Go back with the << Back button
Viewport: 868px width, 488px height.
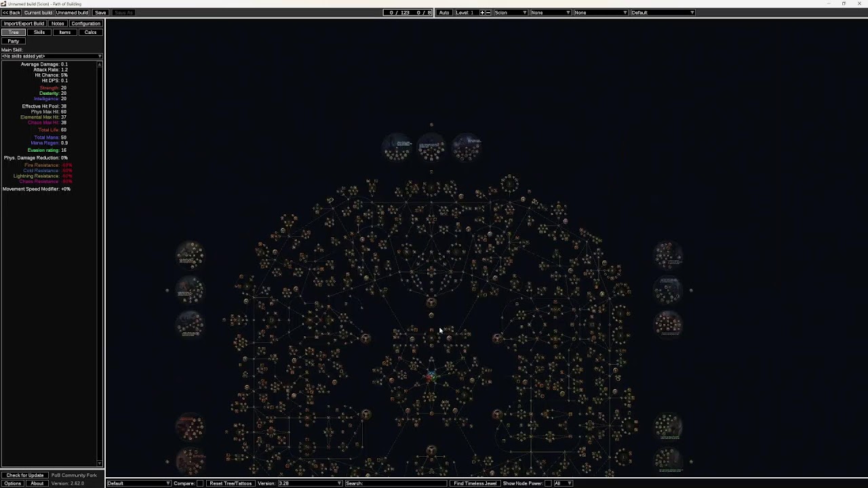(11, 13)
